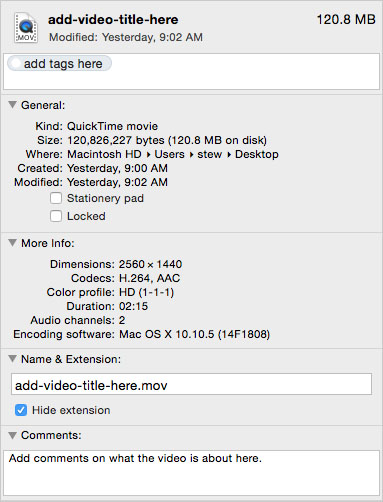Uncheck the Hide extension checkbox
The width and height of the screenshot is (383, 502).
[21, 410]
